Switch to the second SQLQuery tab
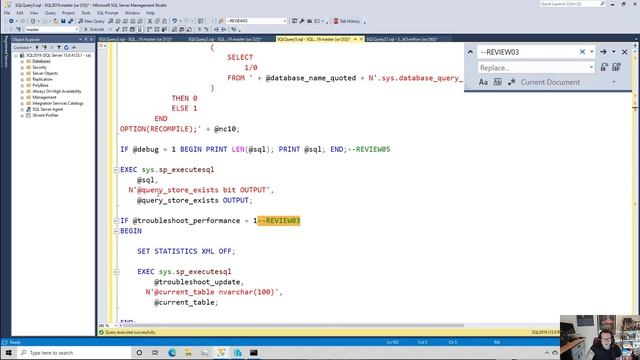The image size is (640, 360). 224,39
